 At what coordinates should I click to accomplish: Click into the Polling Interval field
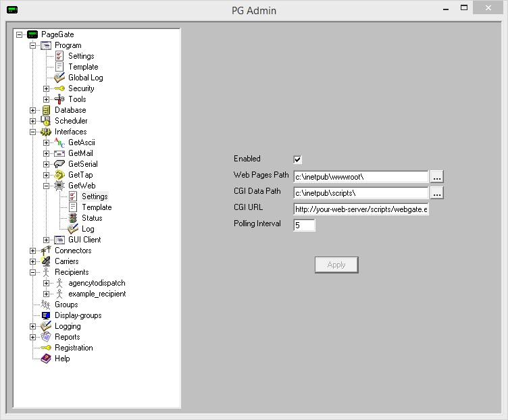pos(304,226)
